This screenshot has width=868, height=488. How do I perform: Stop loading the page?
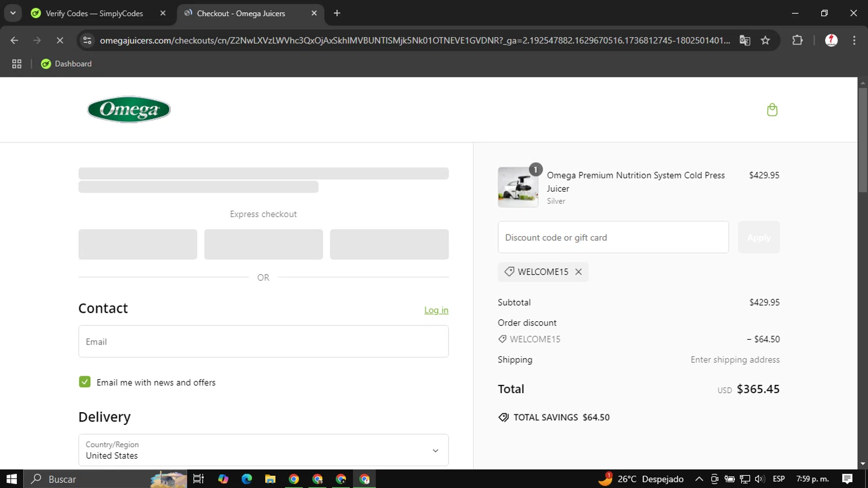click(60, 41)
